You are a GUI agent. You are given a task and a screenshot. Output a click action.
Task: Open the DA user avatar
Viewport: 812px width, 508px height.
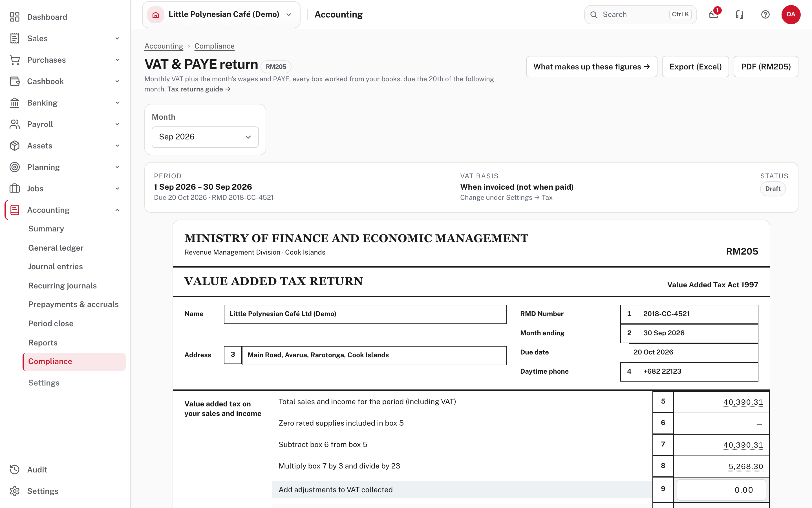pos(791,14)
